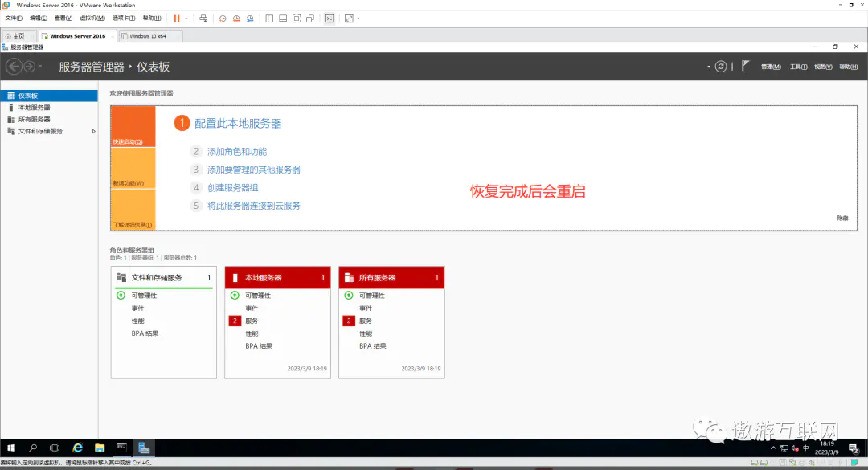This screenshot has width=868, height=470.
Task: Select the Server Manager icon on the taskbar
Action: point(145,448)
